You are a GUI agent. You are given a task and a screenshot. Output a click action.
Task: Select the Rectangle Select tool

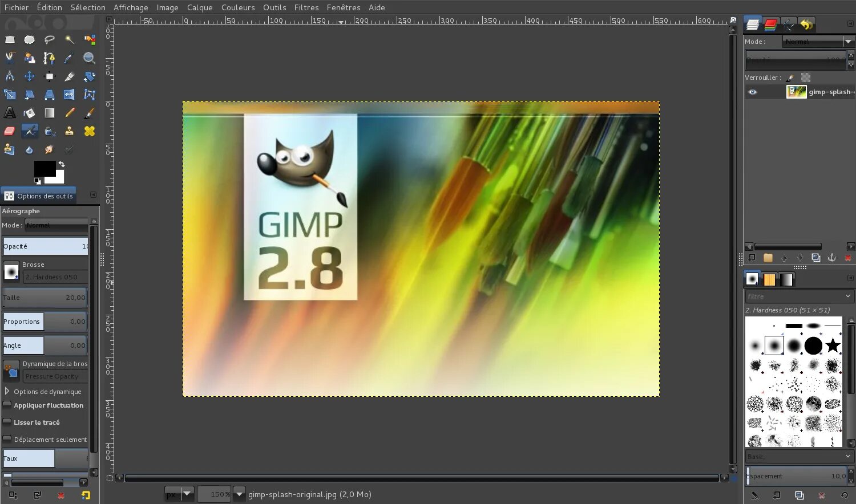[x=10, y=40]
